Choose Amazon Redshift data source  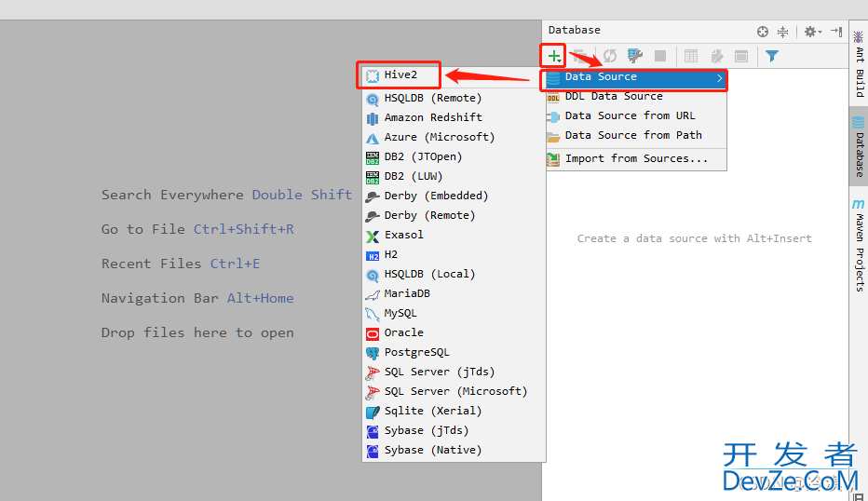point(454,117)
